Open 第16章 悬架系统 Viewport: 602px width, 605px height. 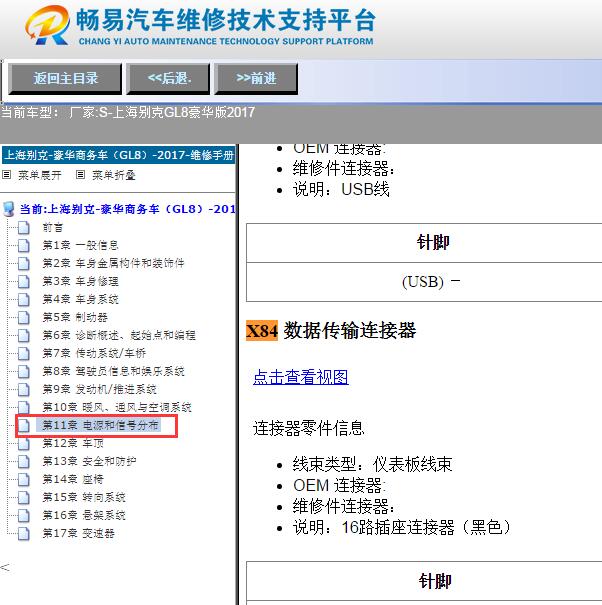pos(84,515)
